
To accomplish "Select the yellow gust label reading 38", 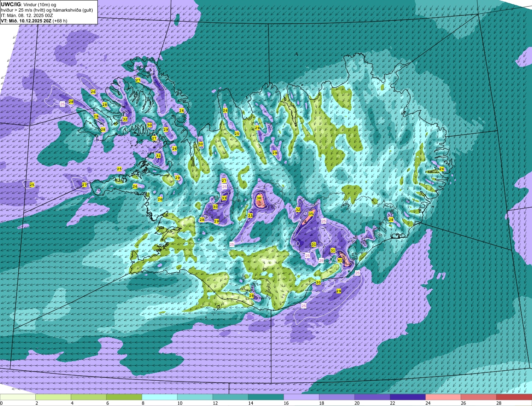I will 259,198.
